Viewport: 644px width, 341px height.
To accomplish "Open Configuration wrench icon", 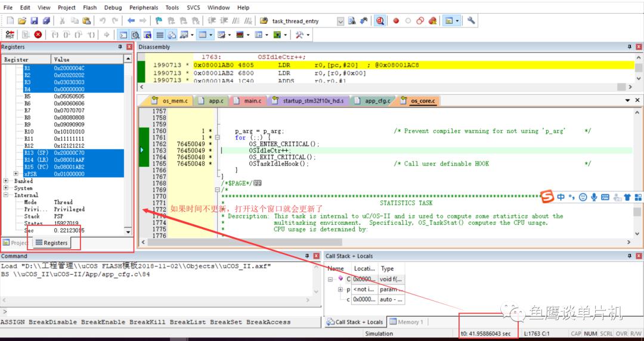I will pyautogui.click(x=471, y=20).
